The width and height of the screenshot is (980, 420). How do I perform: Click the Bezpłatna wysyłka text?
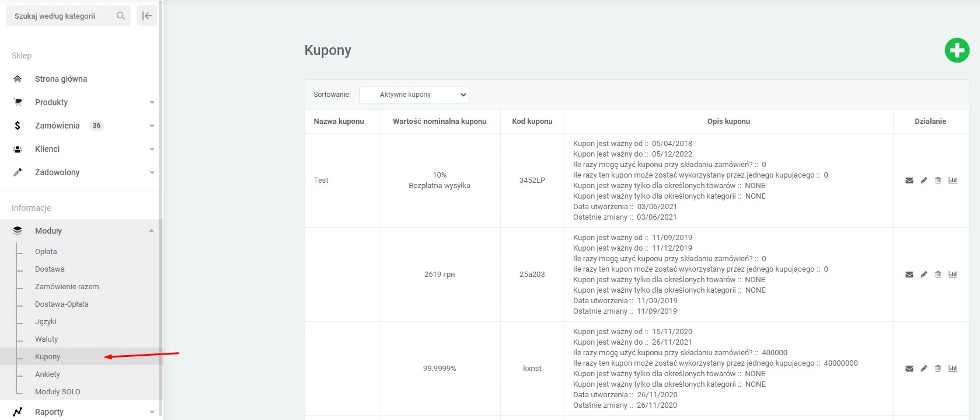coord(440,186)
